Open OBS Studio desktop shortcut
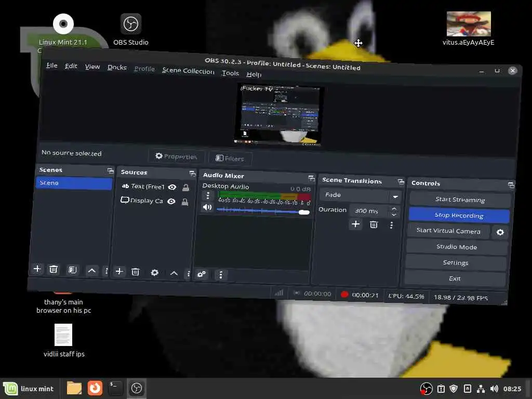 pyautogui.click(x=131, y=30)
